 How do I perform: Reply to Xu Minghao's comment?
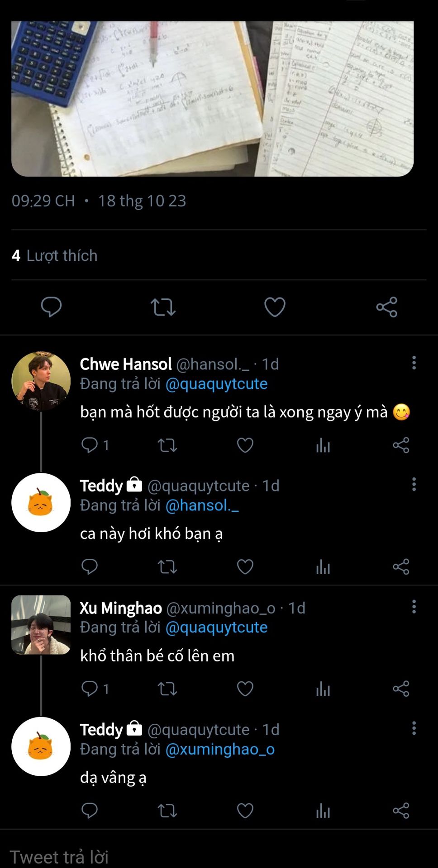pos(90,689)
